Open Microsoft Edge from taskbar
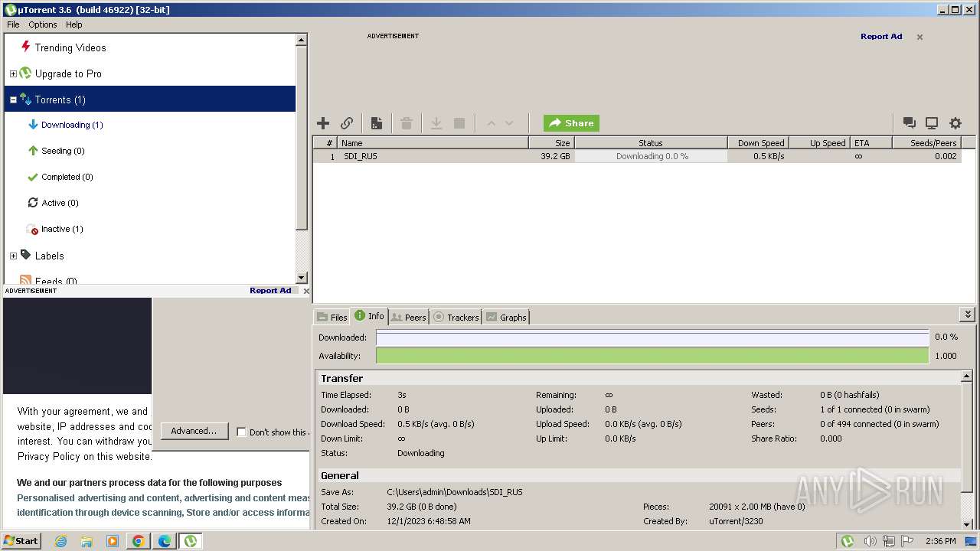This screenshot has width=980, height=551. click(x=165, y=541)
